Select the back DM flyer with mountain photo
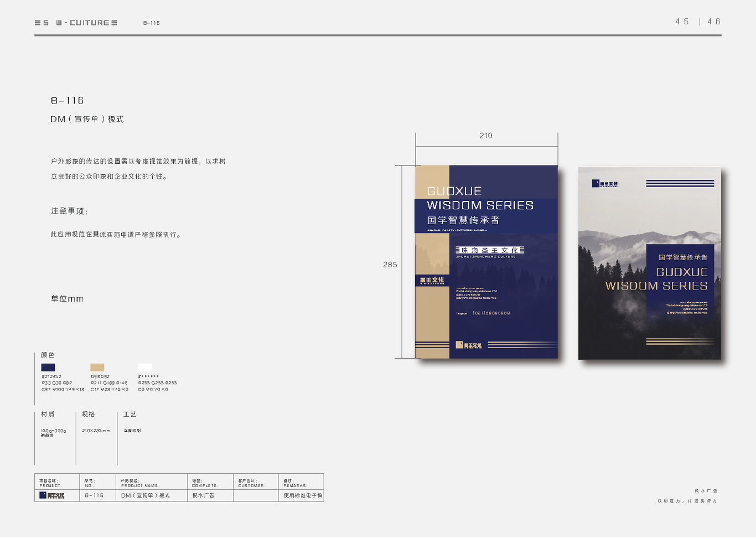This screenshot has height=538, width=756. click(650, 263)
